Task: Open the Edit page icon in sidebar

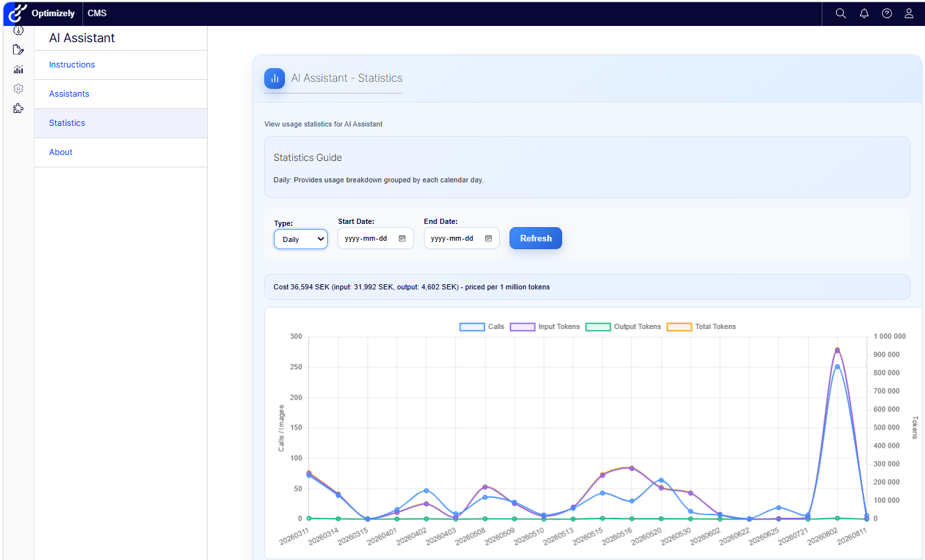Action: click(x=18, y=50)
